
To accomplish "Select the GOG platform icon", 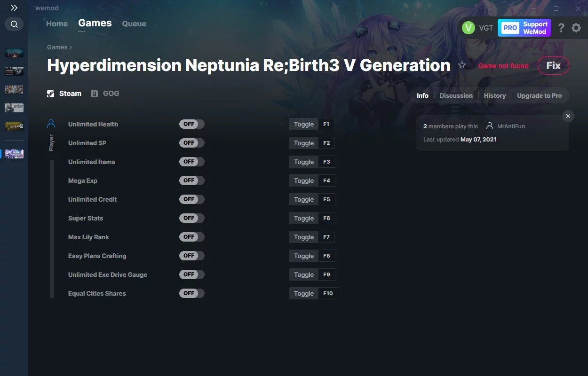I will click(95, 94).
